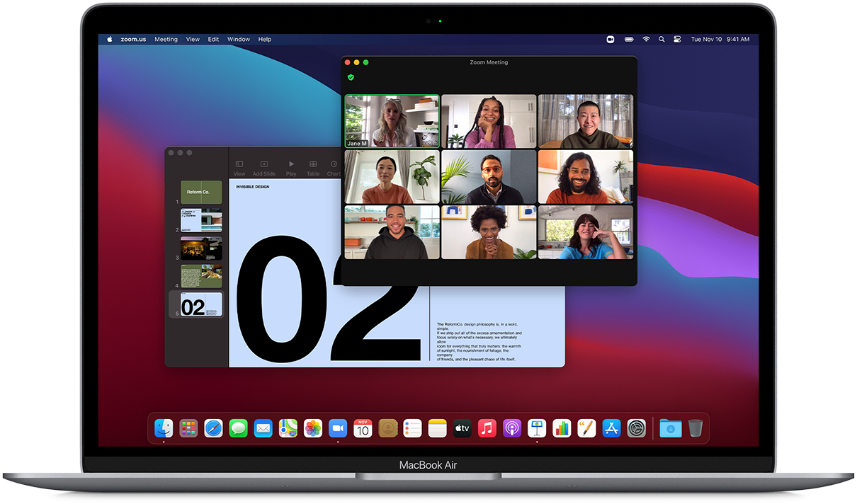857x504 pixels.
Task: Open the Numbers app in the Dock
Action: [x=562, y=428]
